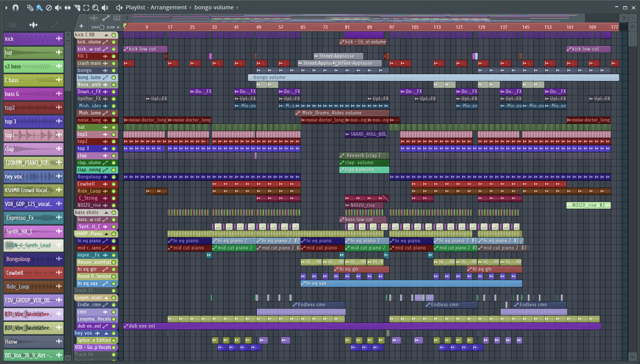The height and width of the screenshot is (364, 640).
Task: Pick the Expresso_Fx sample in picker
Action: pos(34,218)
